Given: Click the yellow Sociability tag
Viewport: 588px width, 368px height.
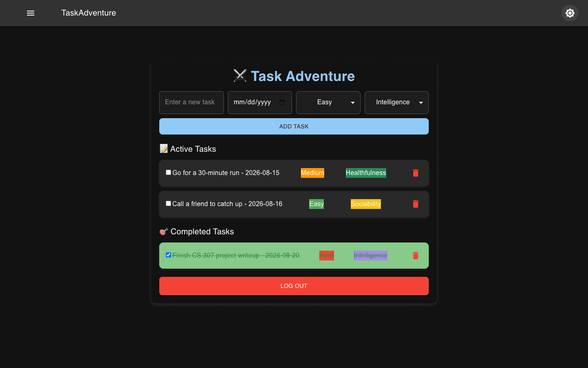Looking at the screenshot, I should click(x=366, y=204).
